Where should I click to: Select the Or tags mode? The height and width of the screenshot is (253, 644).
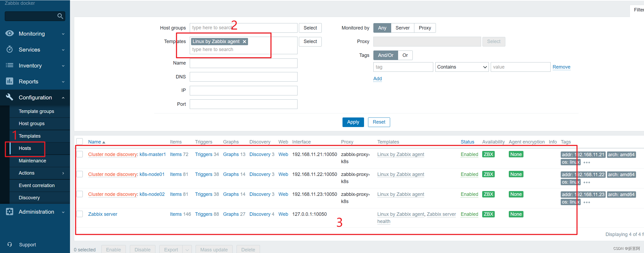(405, 55)
